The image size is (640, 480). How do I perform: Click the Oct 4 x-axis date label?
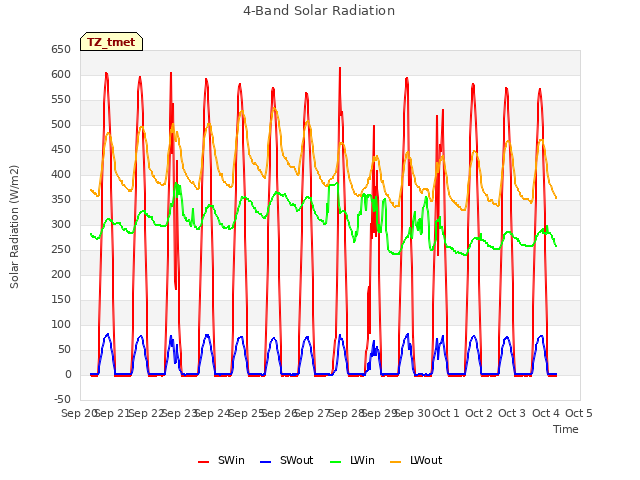point(546,413)
